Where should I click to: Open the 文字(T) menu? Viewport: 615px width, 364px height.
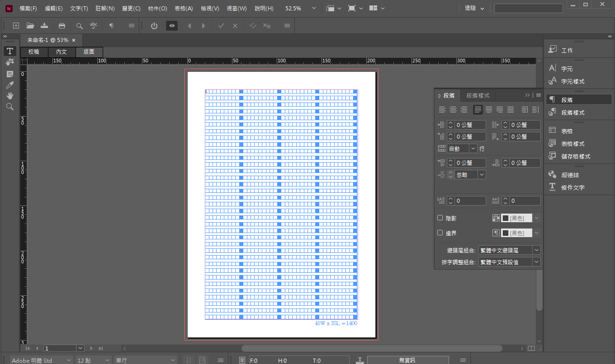click(x=79, y=9)
